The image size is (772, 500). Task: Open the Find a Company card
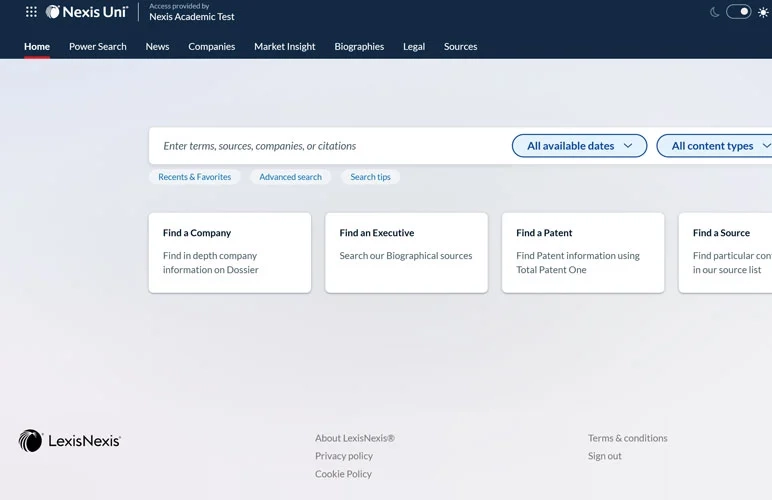pos(230,252)
